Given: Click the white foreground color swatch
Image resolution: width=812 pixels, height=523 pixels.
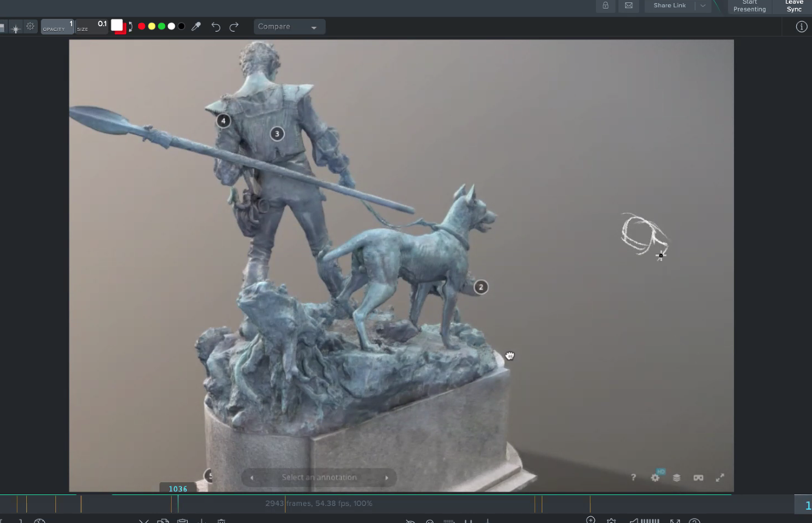Looking at the screenshot, I should [x=117, y=25].
